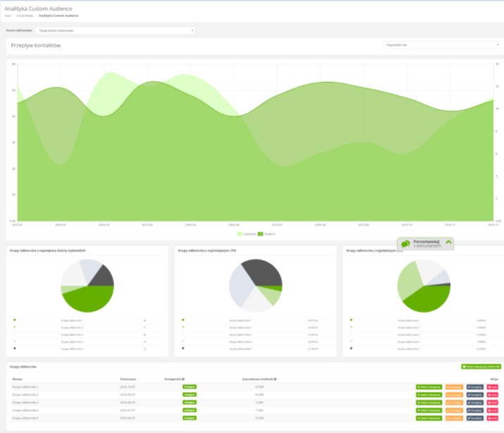Click orange button in Grupa odbiorców 4 row
The image size is (504, 433).
(x=455, y=410)
